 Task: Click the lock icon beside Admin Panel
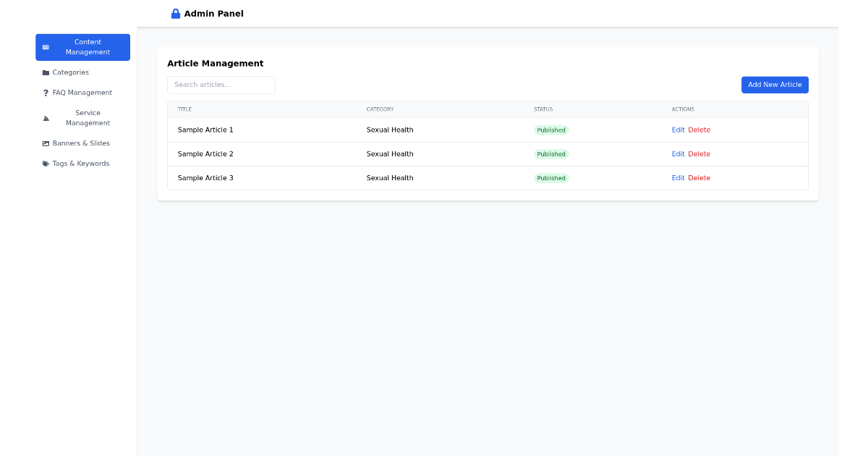tap(175, 13)
